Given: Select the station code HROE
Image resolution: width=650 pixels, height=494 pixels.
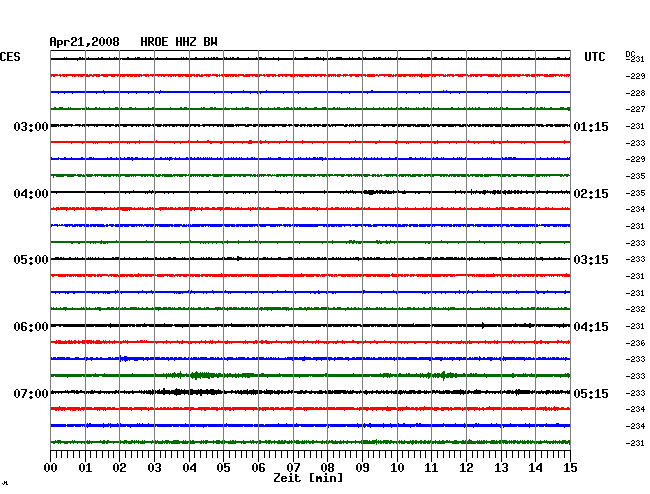Looking at the screenshot, I should pos(154,42).
